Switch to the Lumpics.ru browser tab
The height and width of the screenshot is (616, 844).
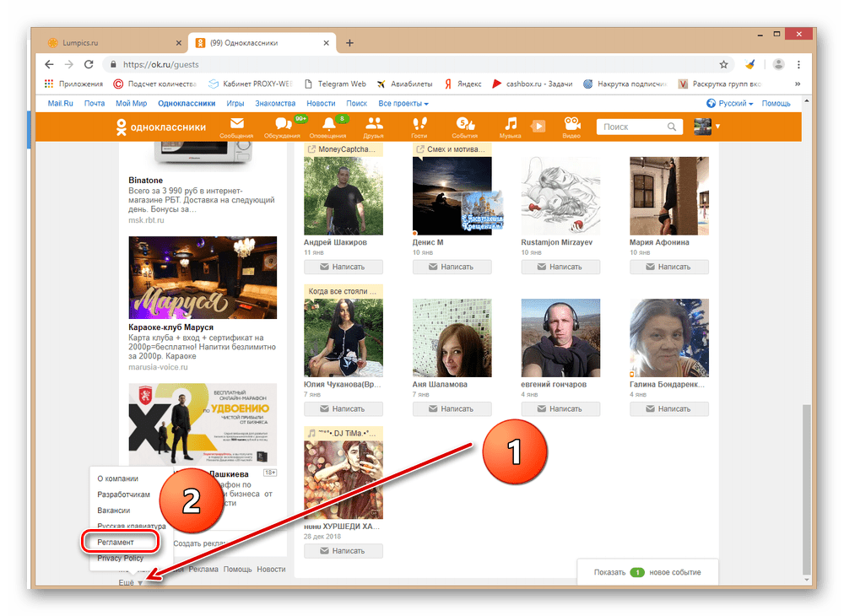click(110, 43)
